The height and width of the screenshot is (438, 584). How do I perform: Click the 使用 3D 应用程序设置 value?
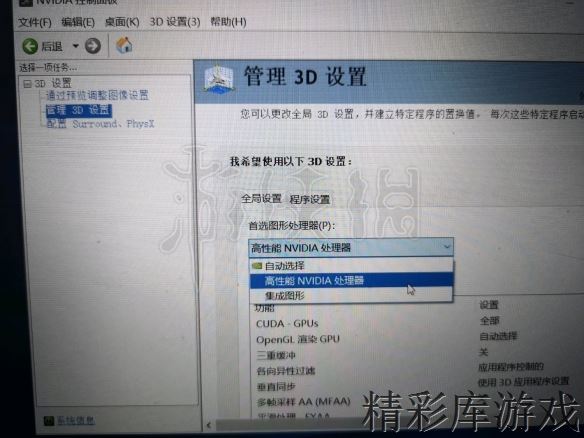point(523,381)
